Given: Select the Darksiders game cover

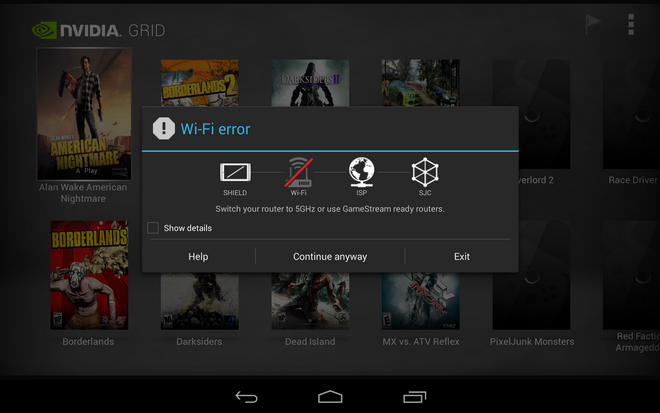Looking at the screenshot, I should tap(200, 301).
